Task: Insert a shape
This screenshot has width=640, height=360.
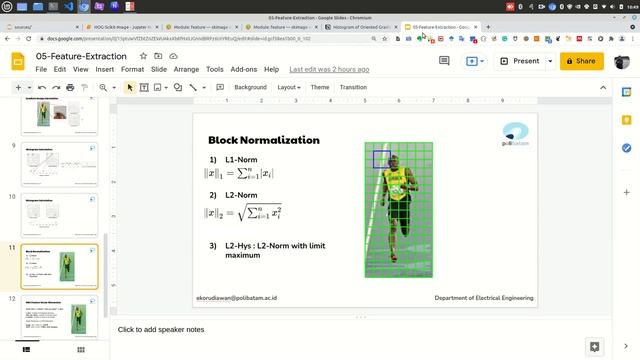Action: [x=178, y=87]
